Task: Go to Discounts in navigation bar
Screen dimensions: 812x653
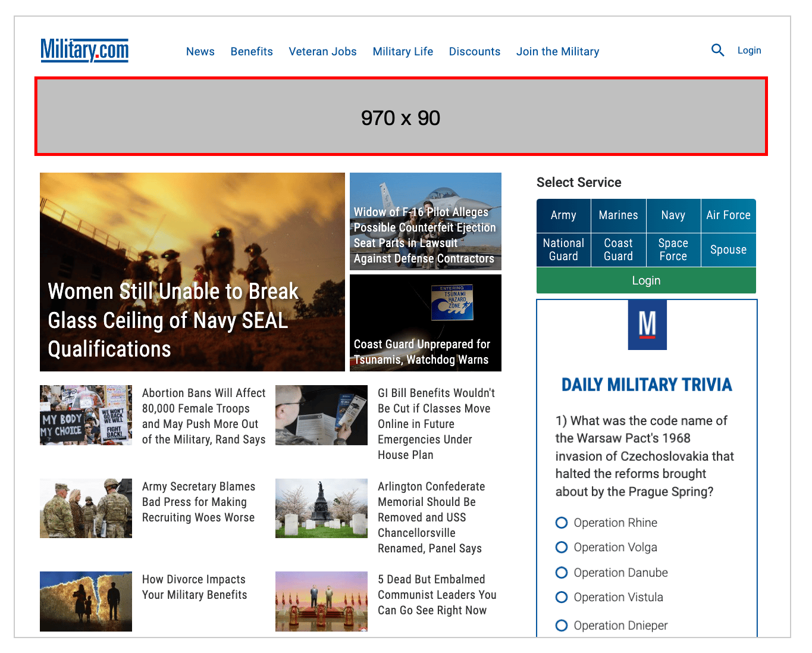Action: (x=474, y=52)
